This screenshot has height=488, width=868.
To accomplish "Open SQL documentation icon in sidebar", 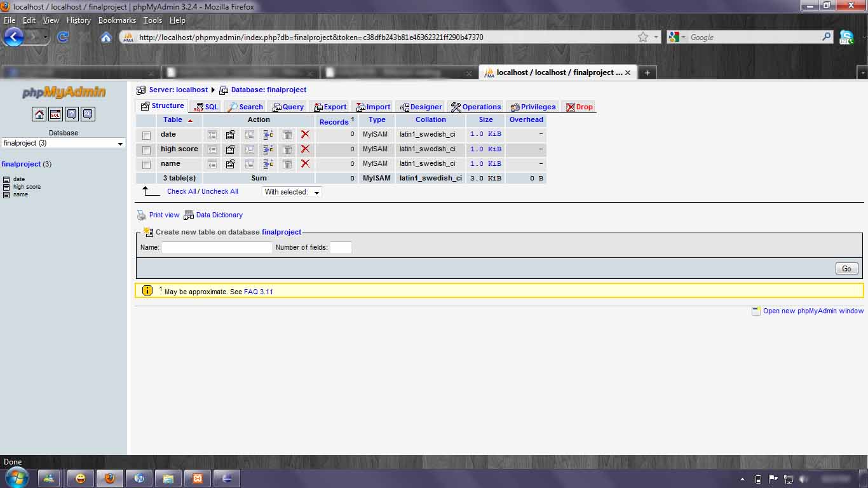I will click(x=88, y=114).
